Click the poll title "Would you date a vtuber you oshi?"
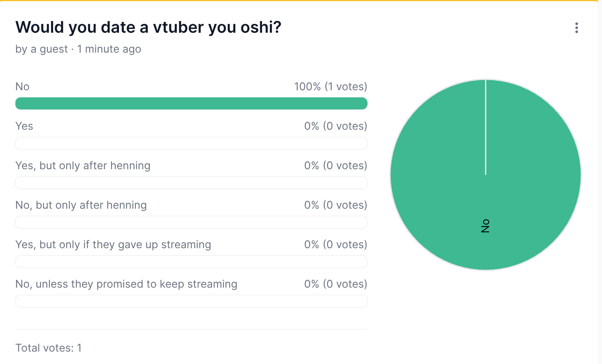Image resolution: width=602 pixels, height=364 pixels. (148, 27)
